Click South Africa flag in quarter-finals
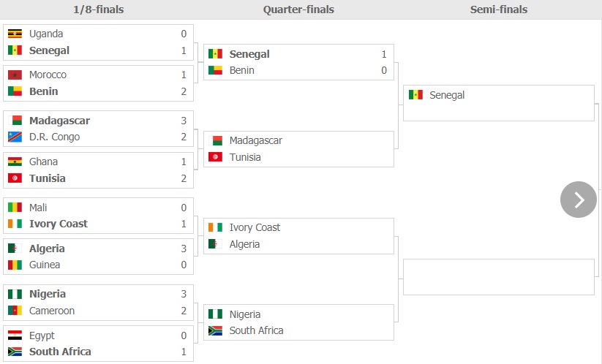The height and width of the screenshot is (364, 602). 215,330
